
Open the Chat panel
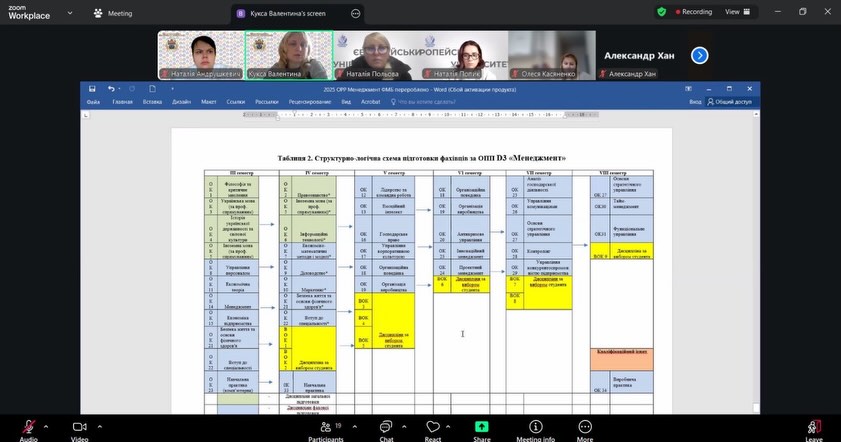(386, 425)
